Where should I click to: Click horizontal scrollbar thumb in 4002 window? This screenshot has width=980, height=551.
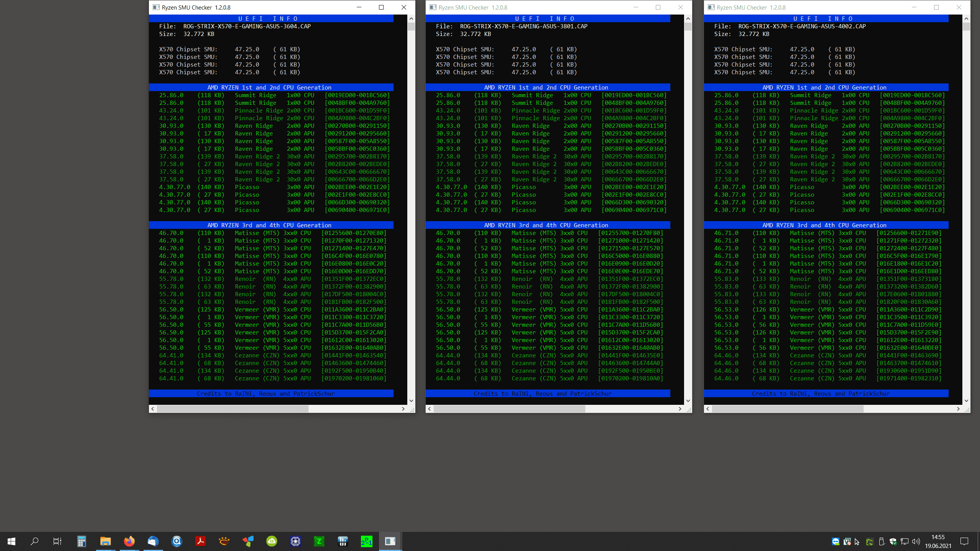pos(788,409)
